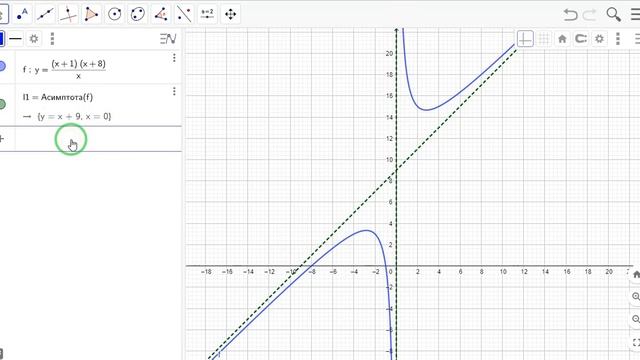Screen dimensions: 640x360
Task: Toggle visibility of asymptote list l1
Action: pos(2,104)
